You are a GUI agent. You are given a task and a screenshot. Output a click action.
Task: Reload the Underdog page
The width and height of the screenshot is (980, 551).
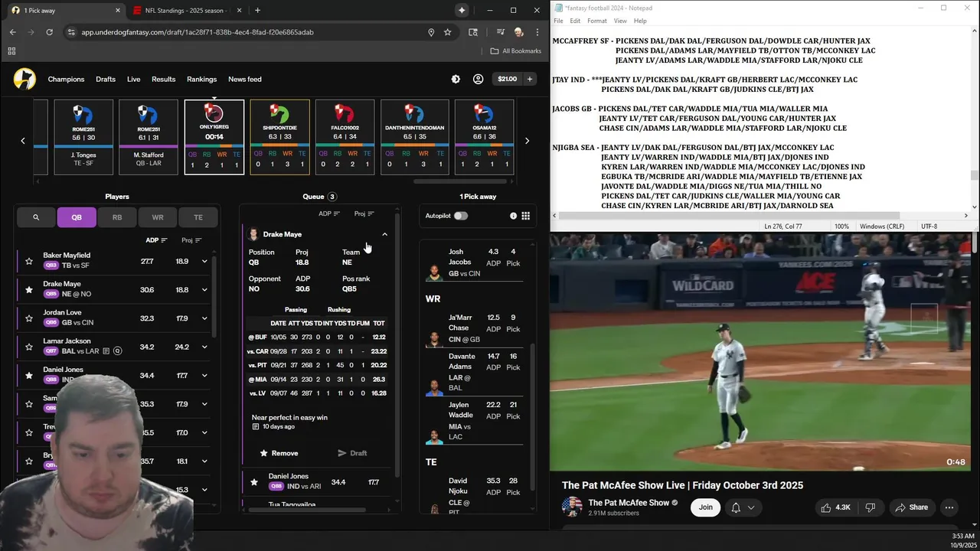[x=49, y=32]
